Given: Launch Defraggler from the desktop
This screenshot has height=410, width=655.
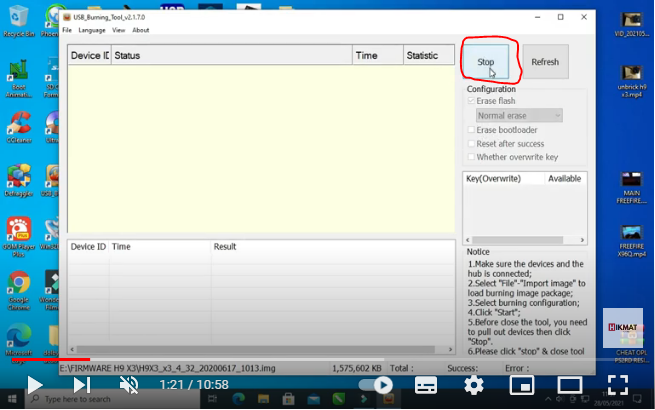Looking at the screenshot, I should coord(19,181).
